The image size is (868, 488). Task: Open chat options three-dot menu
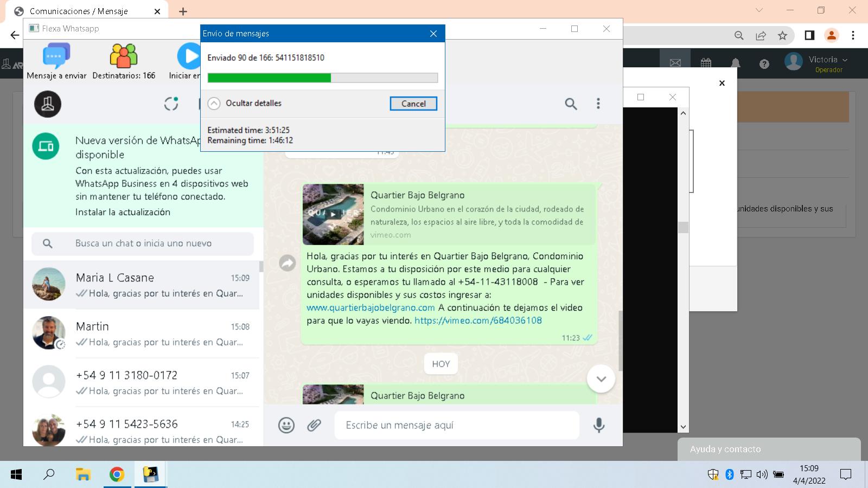click(x=598, y=104)
